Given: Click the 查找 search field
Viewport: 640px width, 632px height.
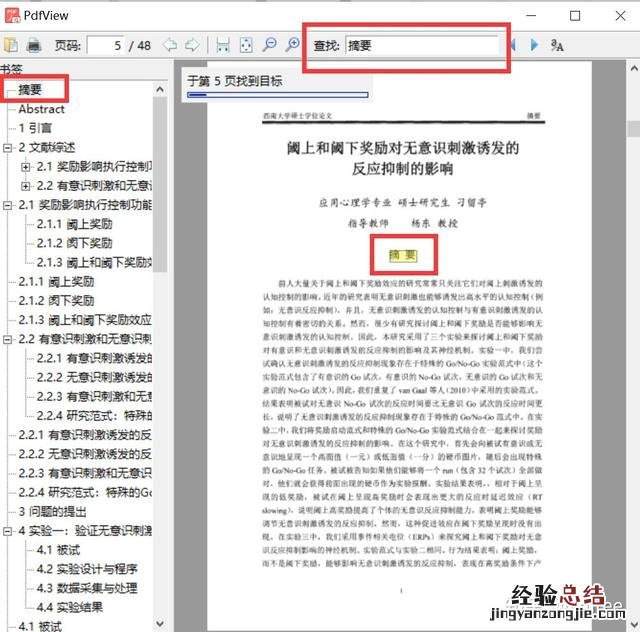Looking at the screenshot, I should [x=422, y=45].
